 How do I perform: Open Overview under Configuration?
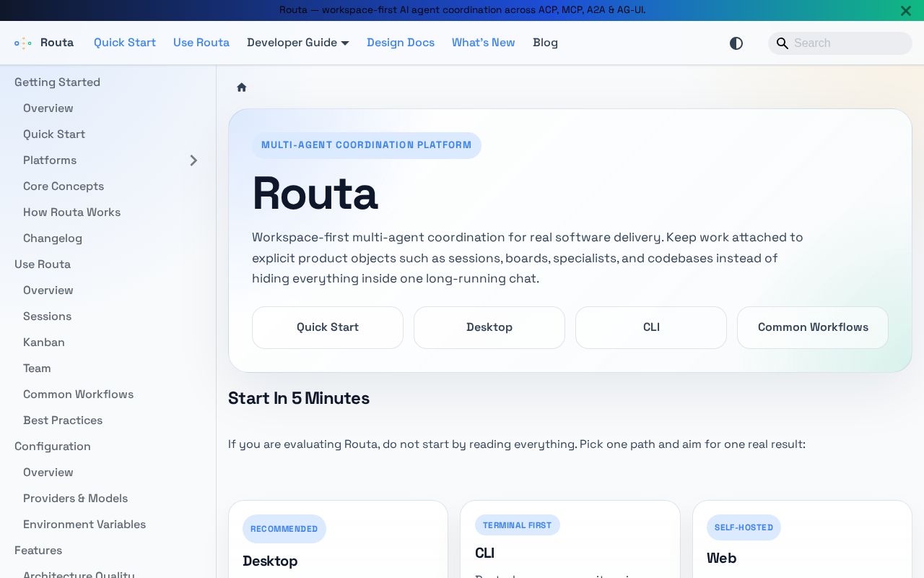tap(48, 473)
